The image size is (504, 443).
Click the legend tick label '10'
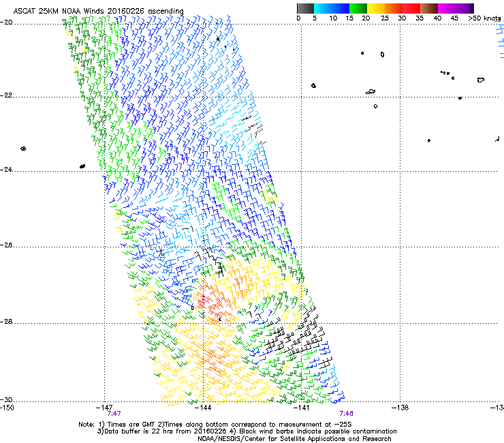click(x=333, y=18)
